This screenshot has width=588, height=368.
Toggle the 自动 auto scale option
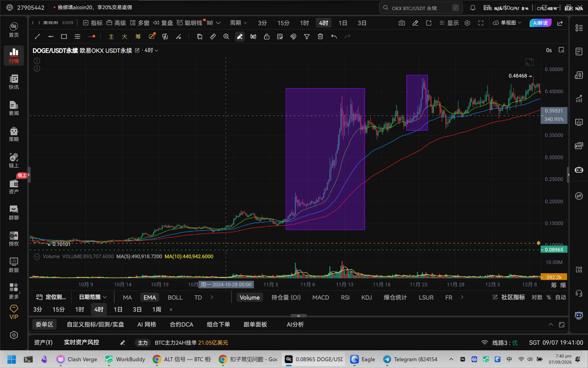pos(560,297)
